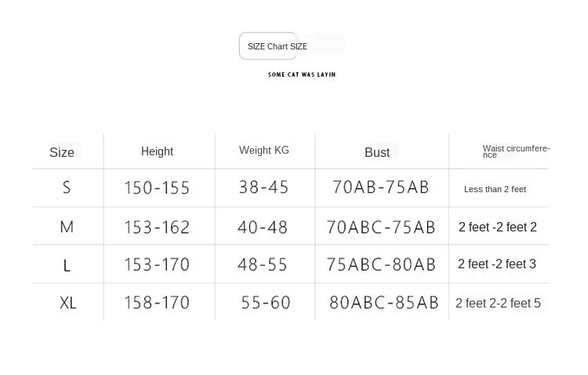Screen dimensions: 588x375
Task: Select the Height column header
Action: [157, 151]
